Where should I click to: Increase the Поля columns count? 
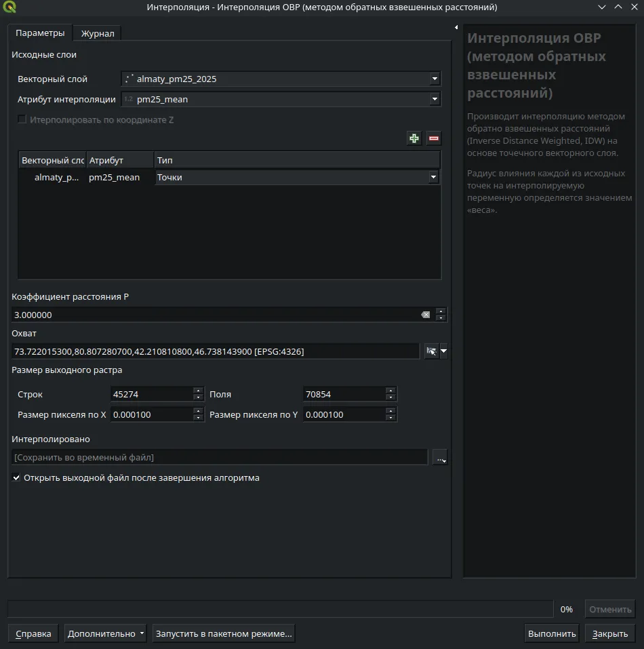tap(390, 391)
